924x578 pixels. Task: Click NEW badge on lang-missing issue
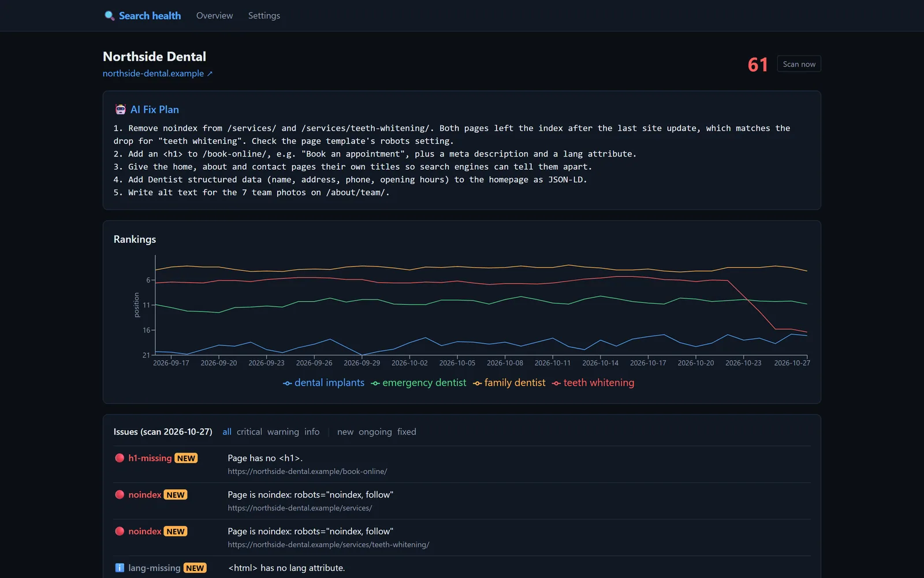click(195, 568)
